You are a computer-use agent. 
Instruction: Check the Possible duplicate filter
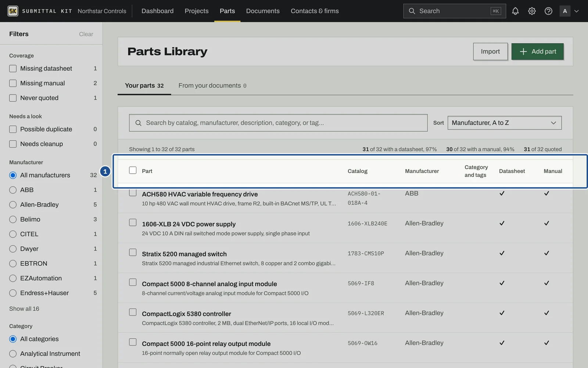[x=13, y=129]
